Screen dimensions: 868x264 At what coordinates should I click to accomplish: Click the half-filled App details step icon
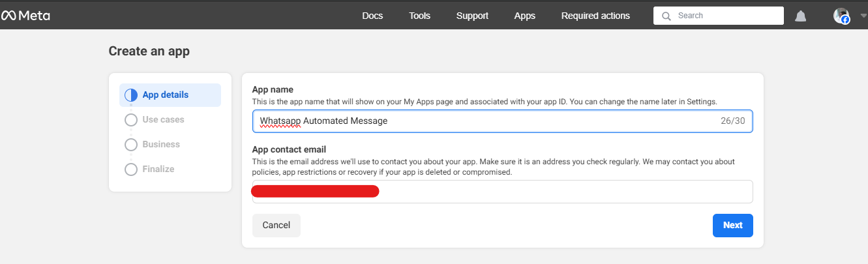130,95
